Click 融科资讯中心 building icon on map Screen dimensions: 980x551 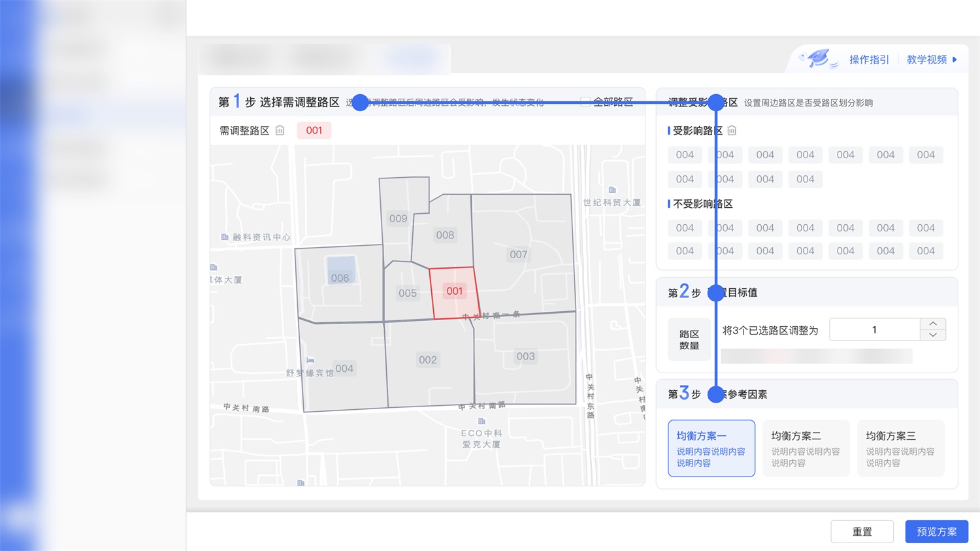pos(225,237)
